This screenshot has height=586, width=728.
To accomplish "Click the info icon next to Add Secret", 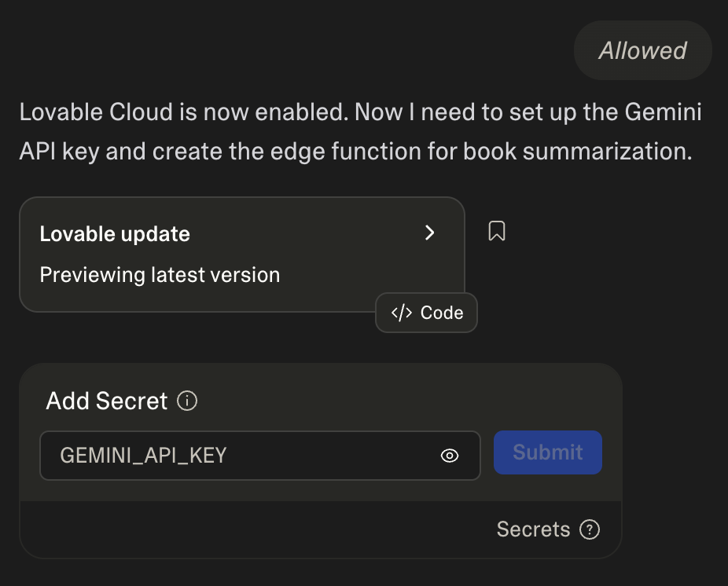I will coord(187,401).
